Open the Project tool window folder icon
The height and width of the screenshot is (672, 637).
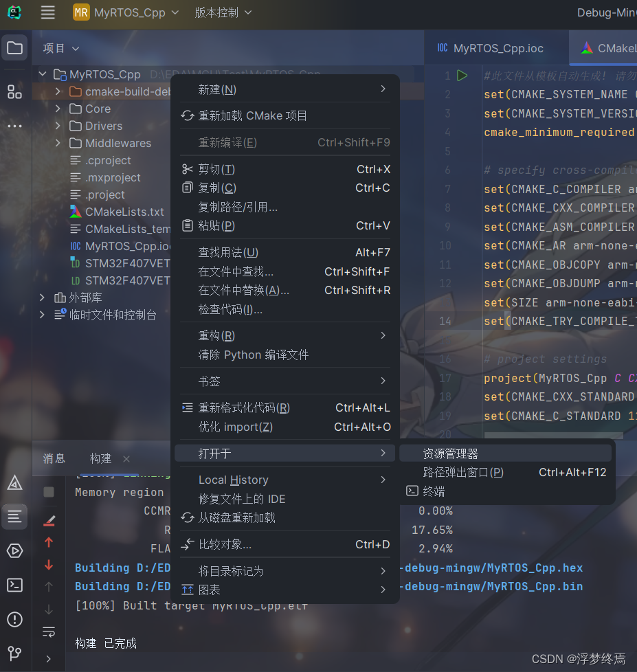tap(15, 47)
